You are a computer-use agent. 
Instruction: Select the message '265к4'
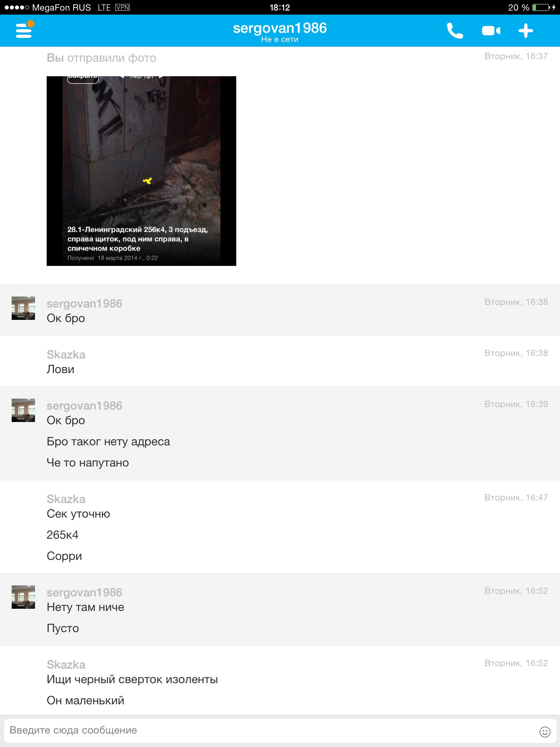coord(62,535)
